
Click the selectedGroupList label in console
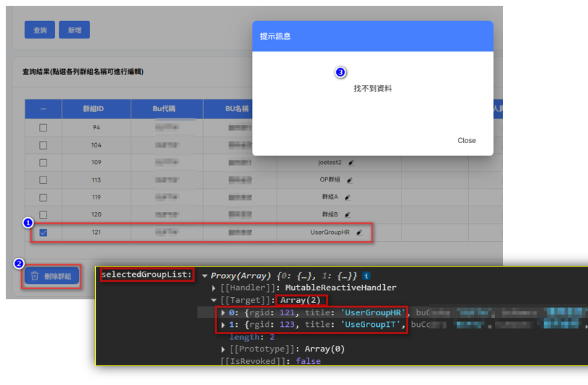pyautogui.click(x=147, y=275)
